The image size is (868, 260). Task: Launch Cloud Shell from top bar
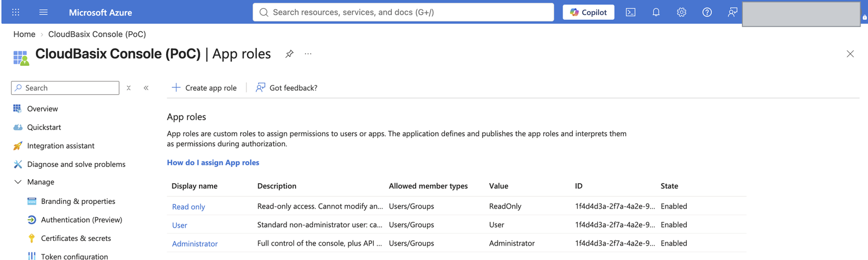click(x=631, y=12)
